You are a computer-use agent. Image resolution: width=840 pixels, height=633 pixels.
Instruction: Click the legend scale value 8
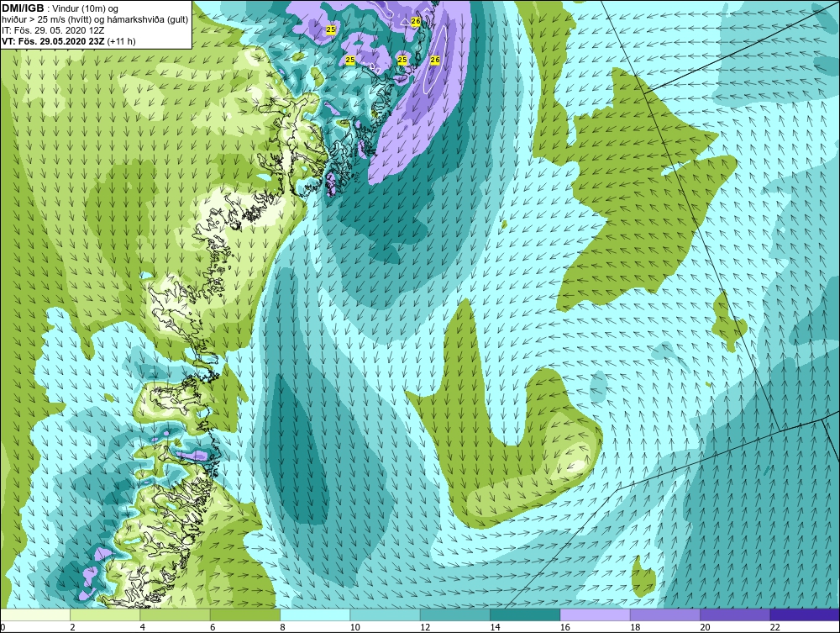pyautogui.click(x=283, y=628)
